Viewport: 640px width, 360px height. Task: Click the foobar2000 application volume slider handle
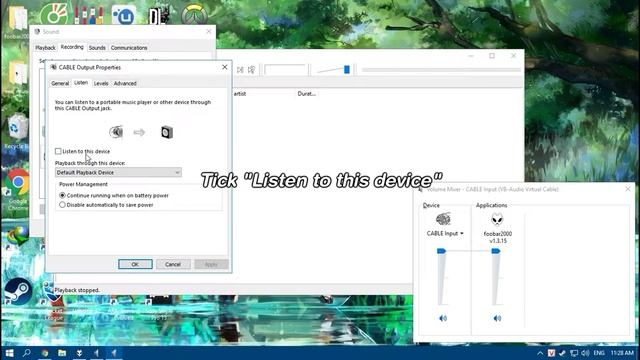point(496,251)
